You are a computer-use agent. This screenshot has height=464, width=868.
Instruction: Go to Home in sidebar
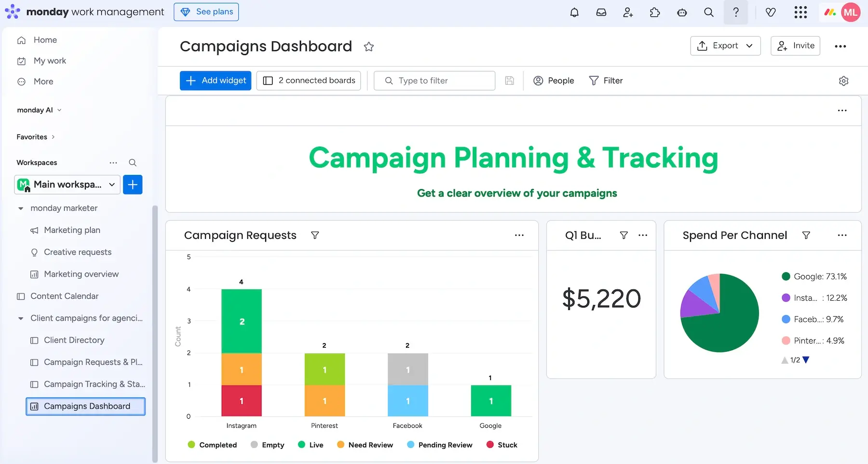coord(37,40)
